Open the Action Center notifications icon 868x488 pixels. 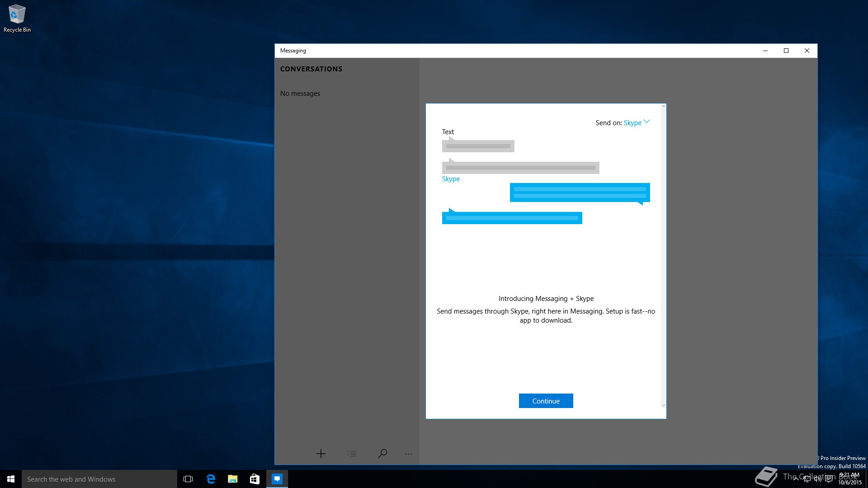(x=829, y=479)
